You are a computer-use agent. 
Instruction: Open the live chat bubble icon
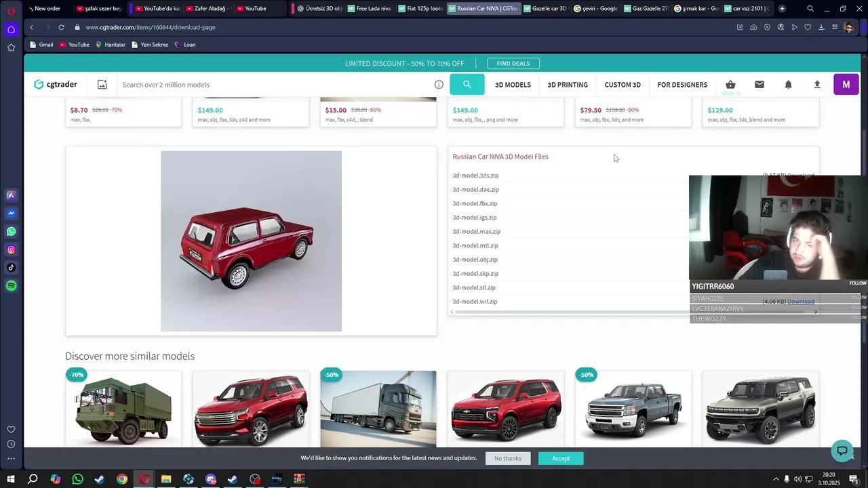(x=842, y=450)
